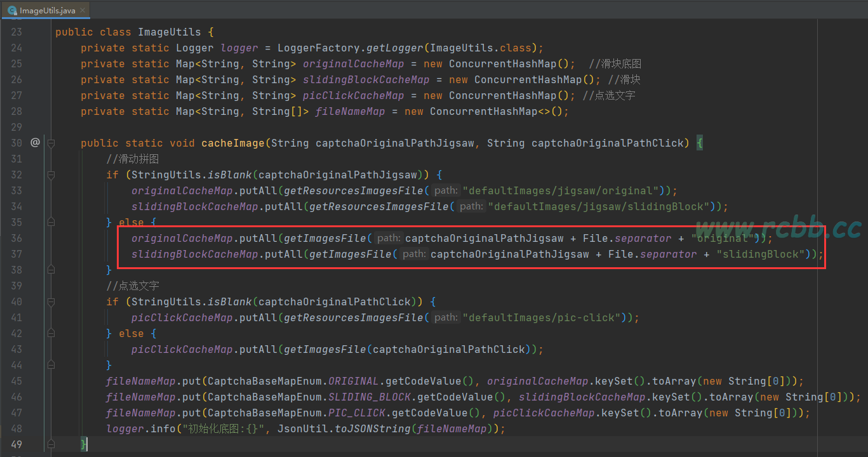The height and width of the screenshot is (457, 868).
Task: Click the "defaultImages/jigsaw/slidingBlock" string
Action: tap(599, 206)
